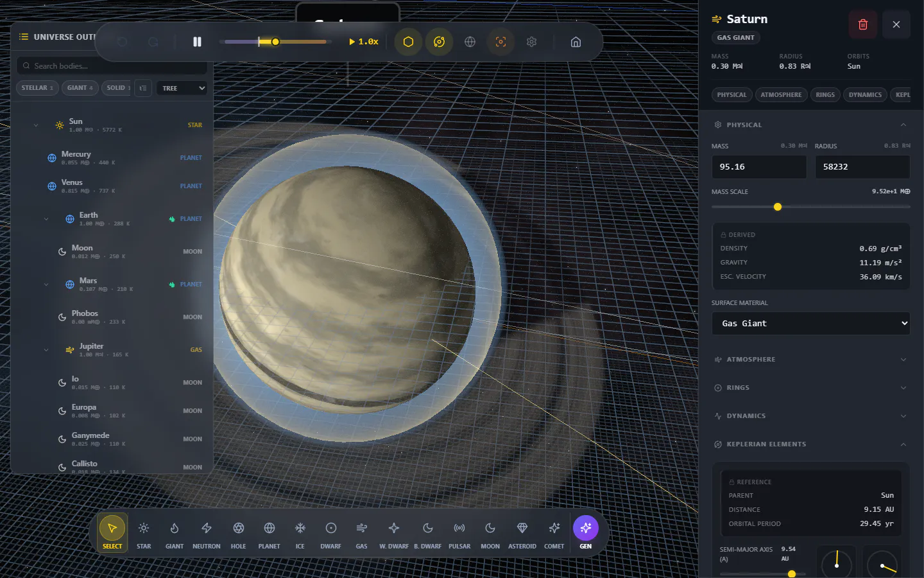Screen dimensions: 924x578
Task: Close the Saturn properties panel
Action: tap(896, 24)
